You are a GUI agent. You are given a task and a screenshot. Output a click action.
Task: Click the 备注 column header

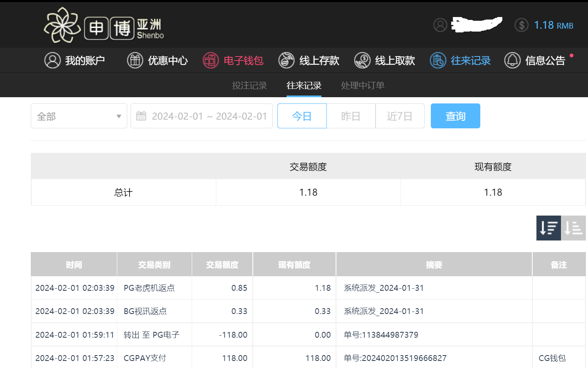(559, 265)
